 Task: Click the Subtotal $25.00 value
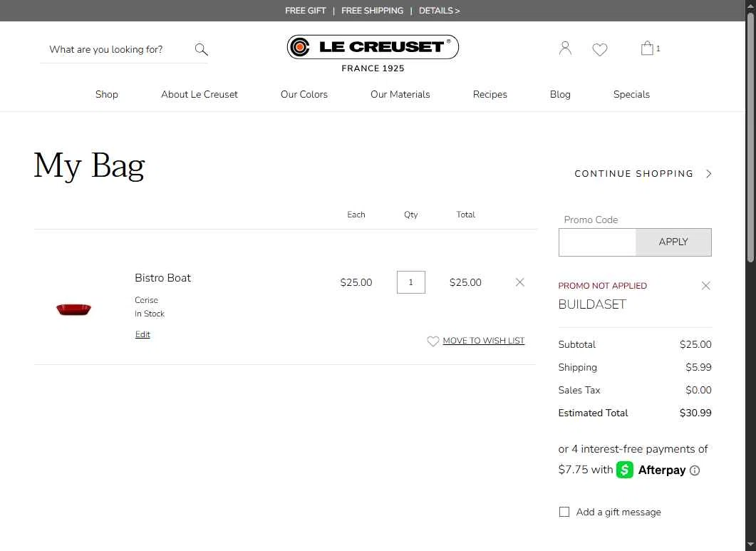click(695, 344)
